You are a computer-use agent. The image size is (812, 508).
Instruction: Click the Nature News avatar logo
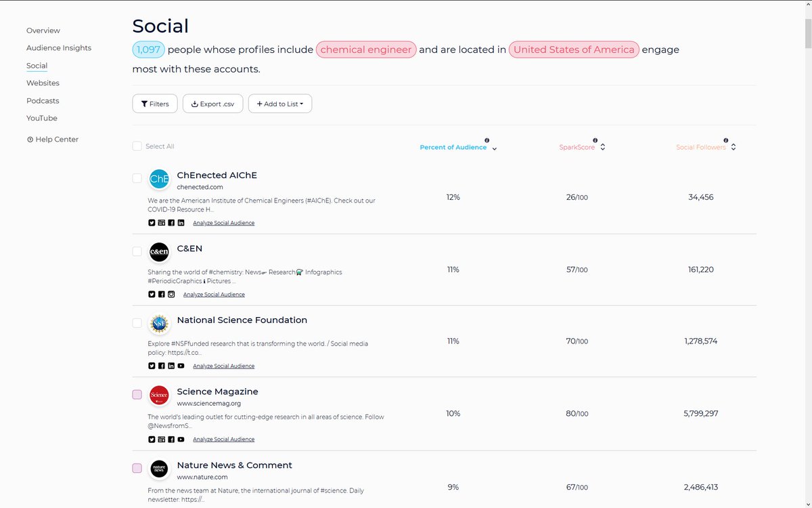pos(159,469)
